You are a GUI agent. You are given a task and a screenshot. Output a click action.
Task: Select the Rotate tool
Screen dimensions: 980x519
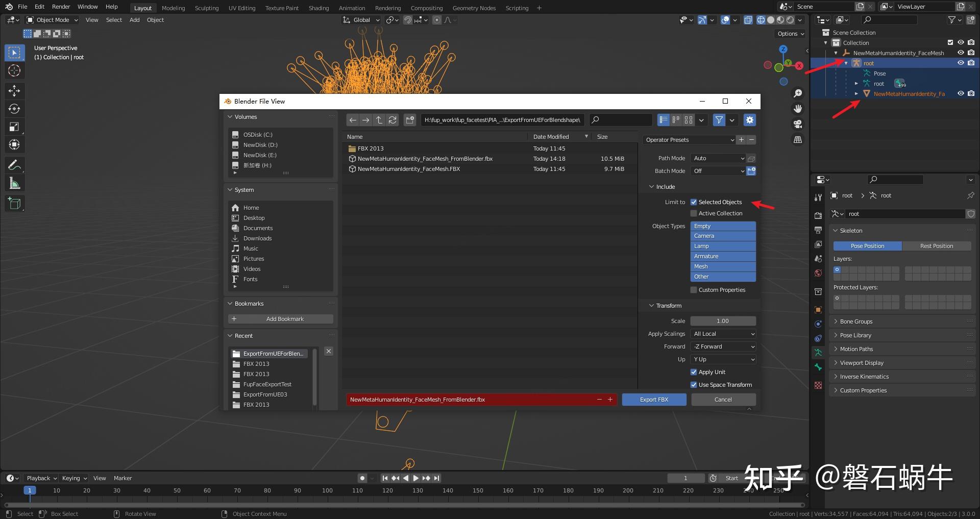click(14, 109)
